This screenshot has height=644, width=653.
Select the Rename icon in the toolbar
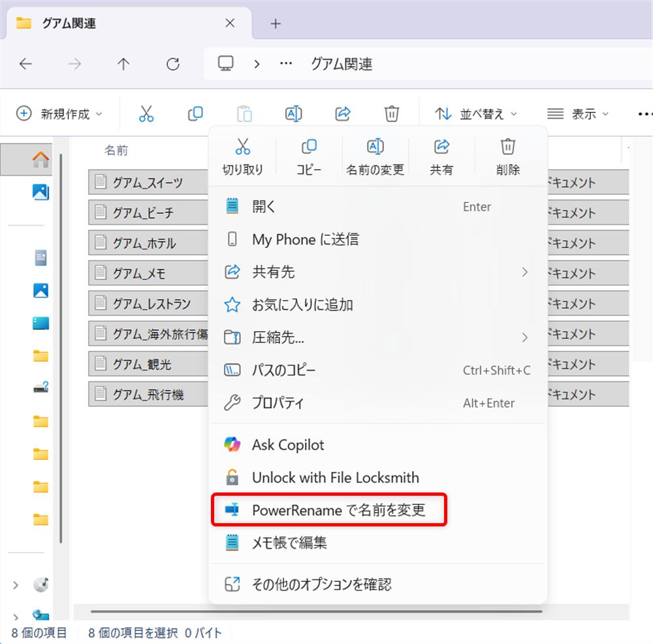point(293,113)
